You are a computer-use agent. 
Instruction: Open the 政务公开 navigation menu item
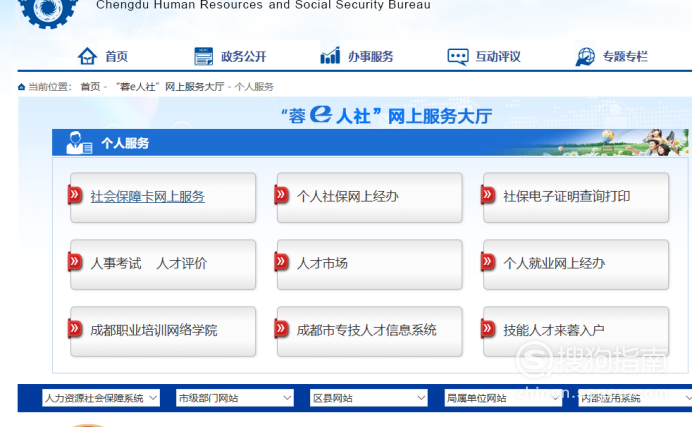point(244,56)
